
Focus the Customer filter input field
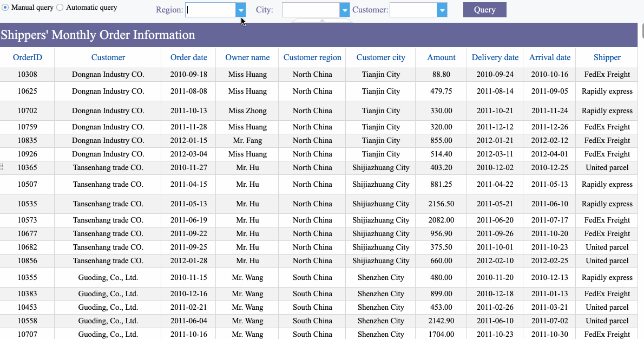pos(413,10)
